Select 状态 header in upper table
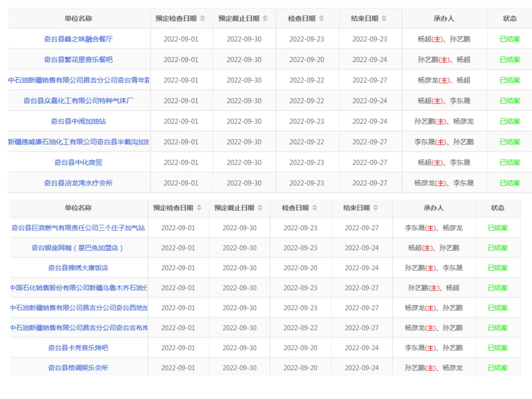Screen dimensions: 532x399 click(x=510, y=18)
